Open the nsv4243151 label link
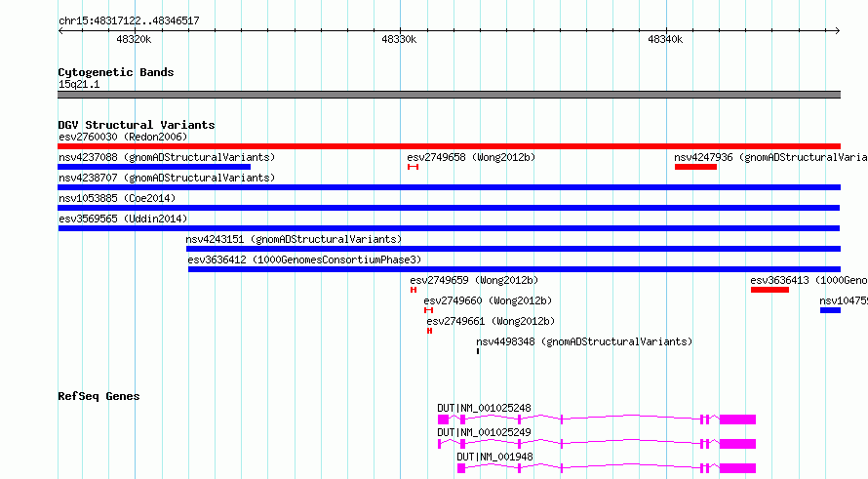The width and height of the screenshot is (868, 479). (x=294, y=239)
